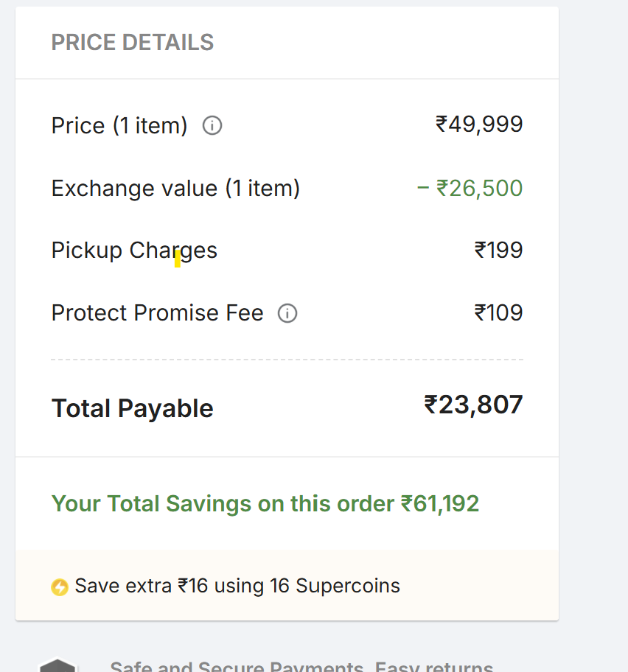Click the Exchange value (1 item) label
The width and height of the screenshot is (628, 672).
[x=175, y=189]
